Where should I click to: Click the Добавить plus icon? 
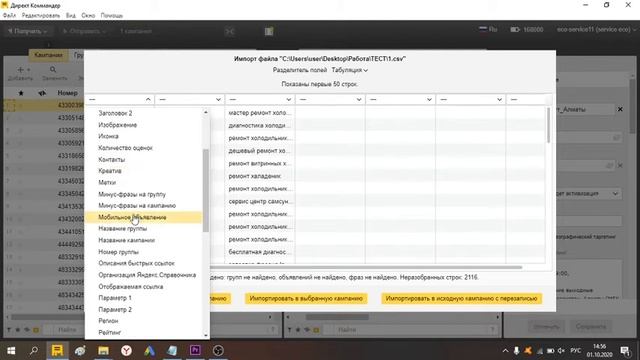click(21, 70)
